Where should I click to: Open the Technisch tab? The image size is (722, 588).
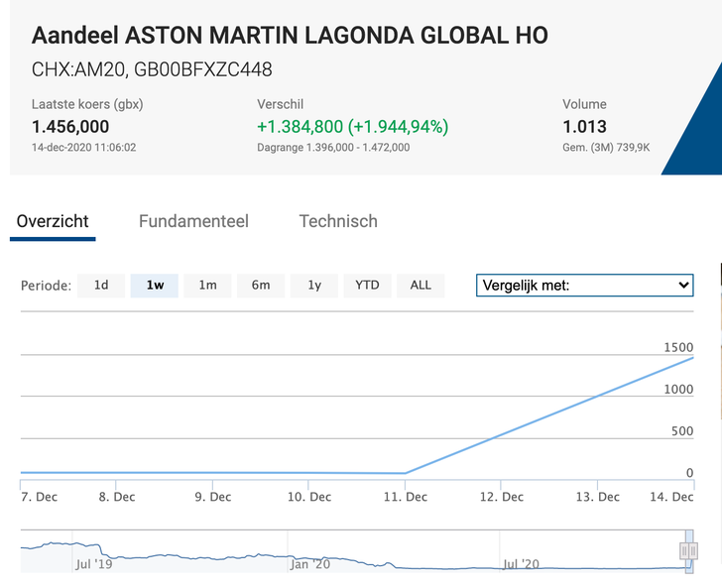point(338,221)
